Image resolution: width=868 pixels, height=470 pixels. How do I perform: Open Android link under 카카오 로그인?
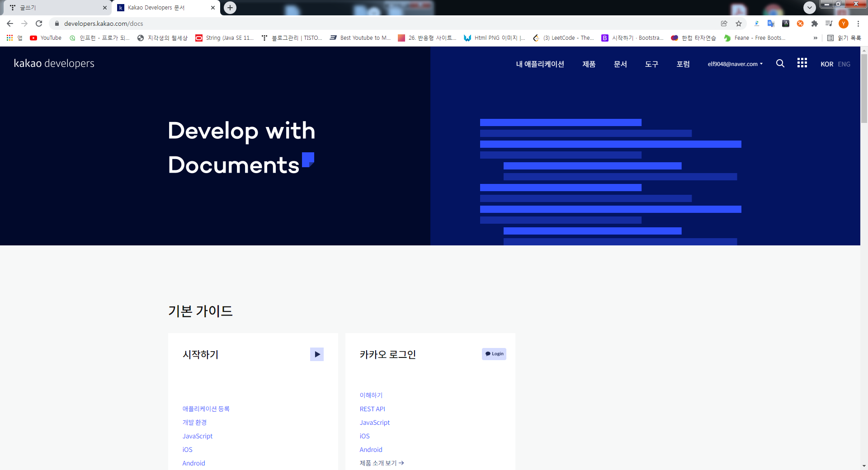pos(371,450)
